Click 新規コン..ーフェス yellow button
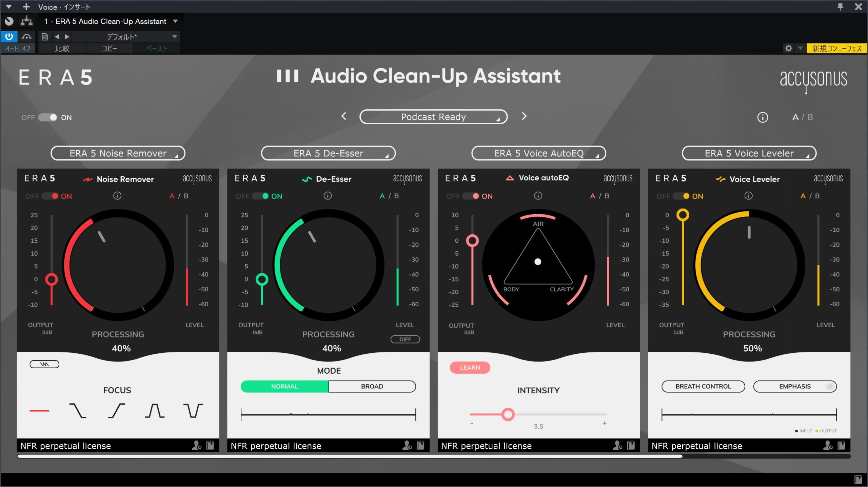 (836, 48)
